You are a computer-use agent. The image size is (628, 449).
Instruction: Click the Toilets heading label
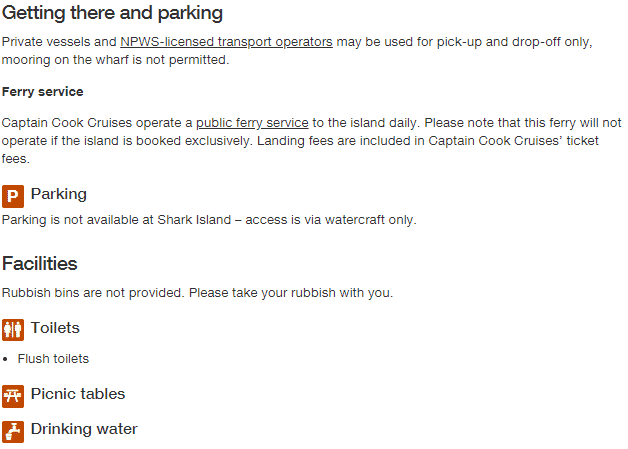click(55, 328)
